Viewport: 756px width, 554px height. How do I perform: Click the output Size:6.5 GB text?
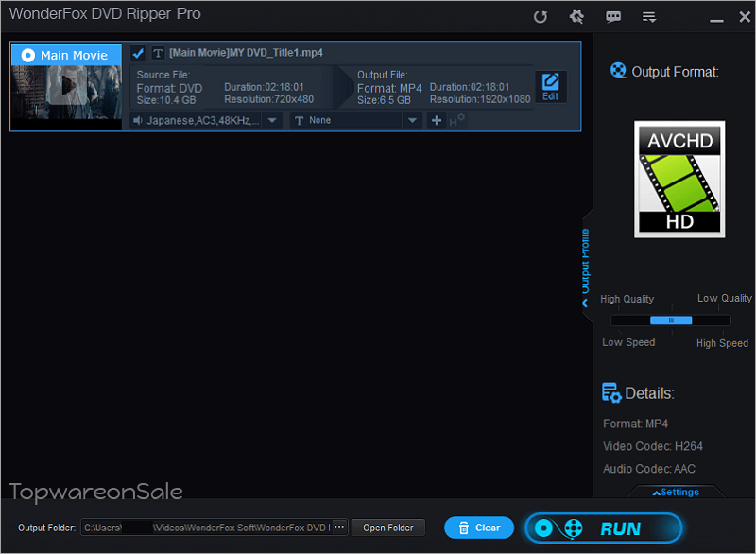coord(384,100)
